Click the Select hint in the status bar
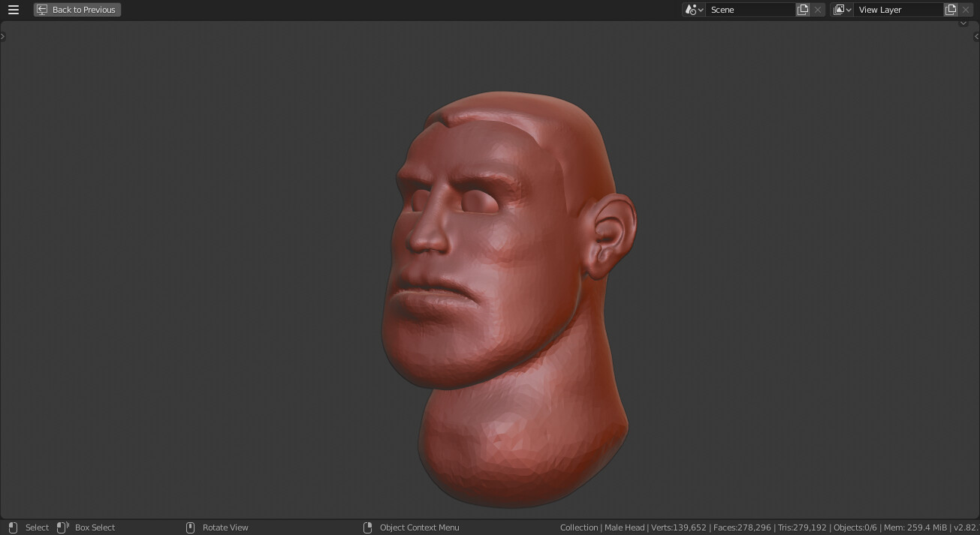Image resolution: width=980 pixels, height=535 pixels. (x=37, y=527)
